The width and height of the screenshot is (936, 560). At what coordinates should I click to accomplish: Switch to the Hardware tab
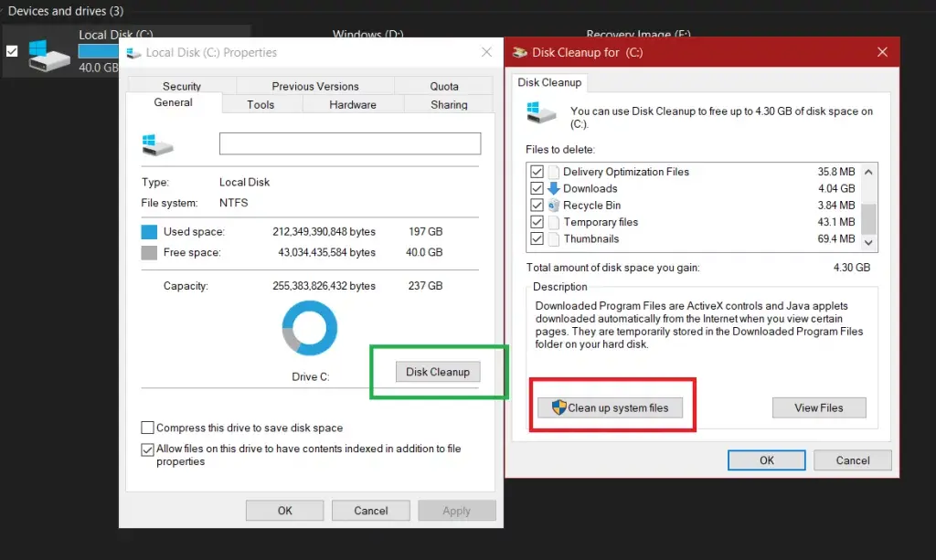pos(353,104)
